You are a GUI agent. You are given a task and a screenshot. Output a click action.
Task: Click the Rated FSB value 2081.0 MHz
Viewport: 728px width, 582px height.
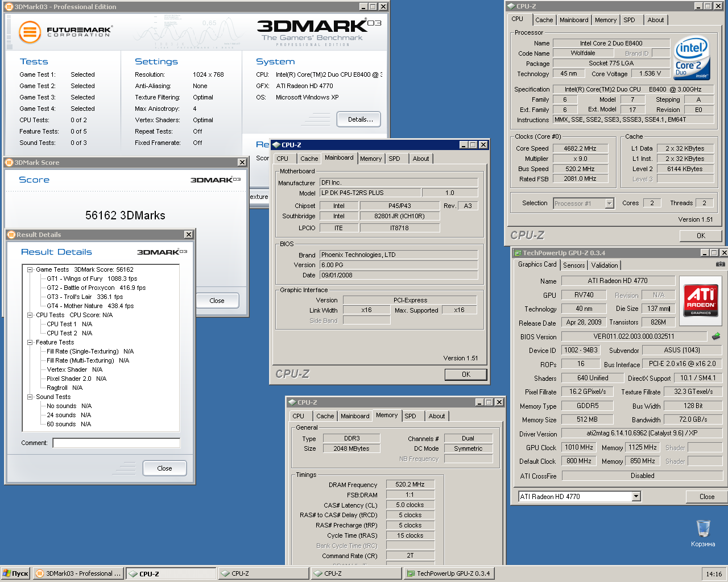point(580,178)
